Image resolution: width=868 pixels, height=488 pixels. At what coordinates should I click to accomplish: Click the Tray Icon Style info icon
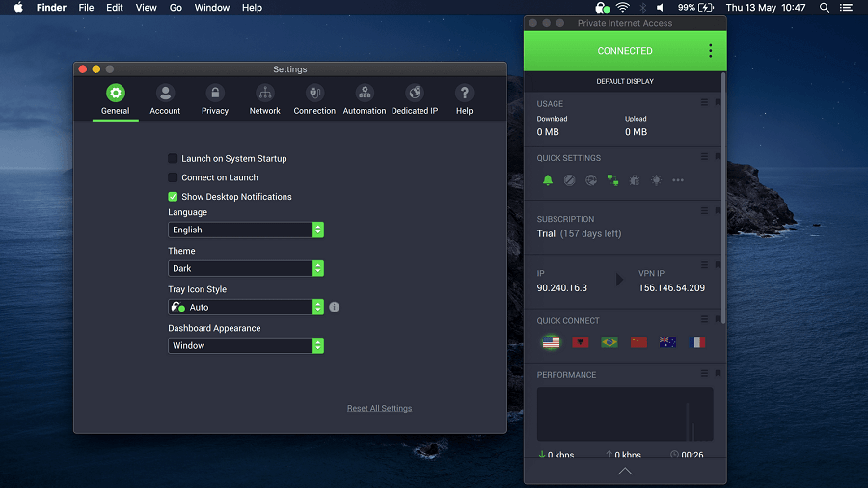(335, 307)
